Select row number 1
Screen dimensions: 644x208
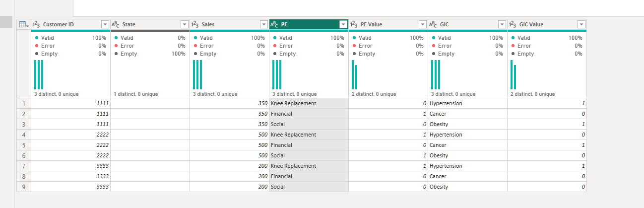[24, 103]
